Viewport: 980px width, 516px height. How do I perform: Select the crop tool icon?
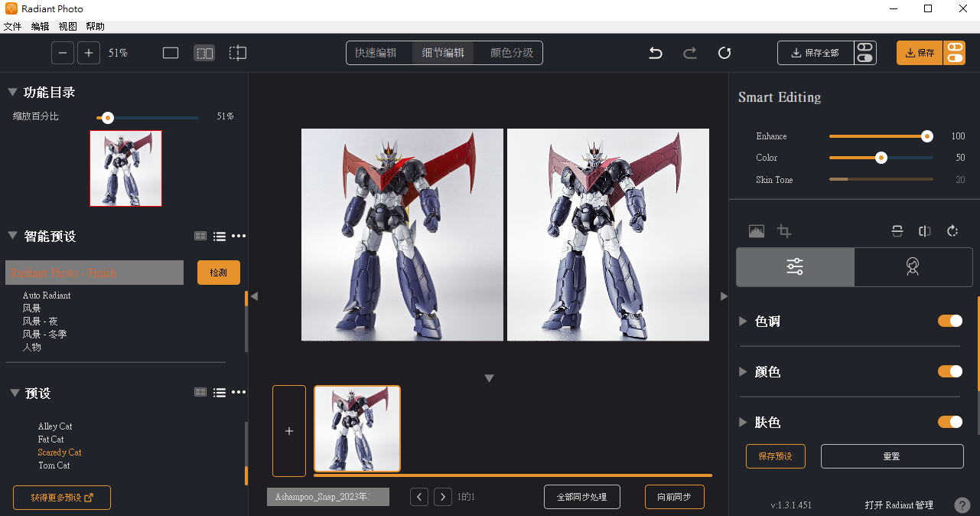pos(784,231)
